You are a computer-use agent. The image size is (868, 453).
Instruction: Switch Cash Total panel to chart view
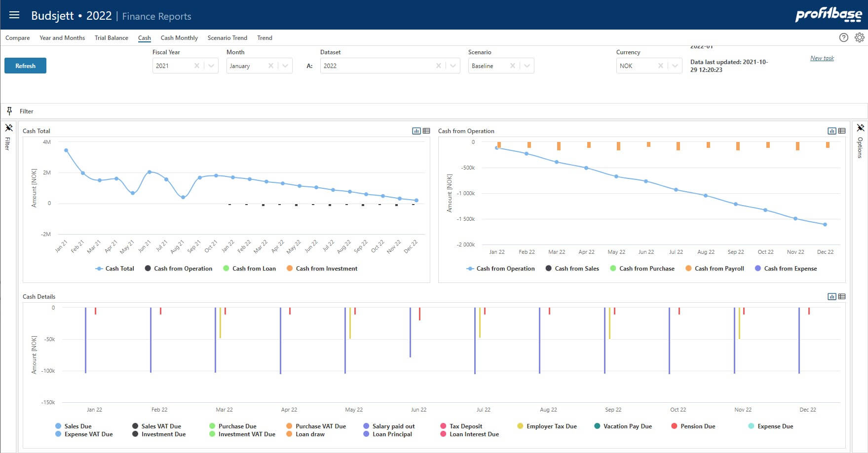416,131
